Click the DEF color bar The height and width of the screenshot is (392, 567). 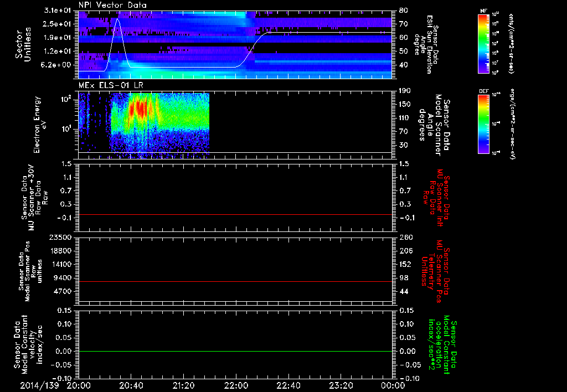point(483,124)
